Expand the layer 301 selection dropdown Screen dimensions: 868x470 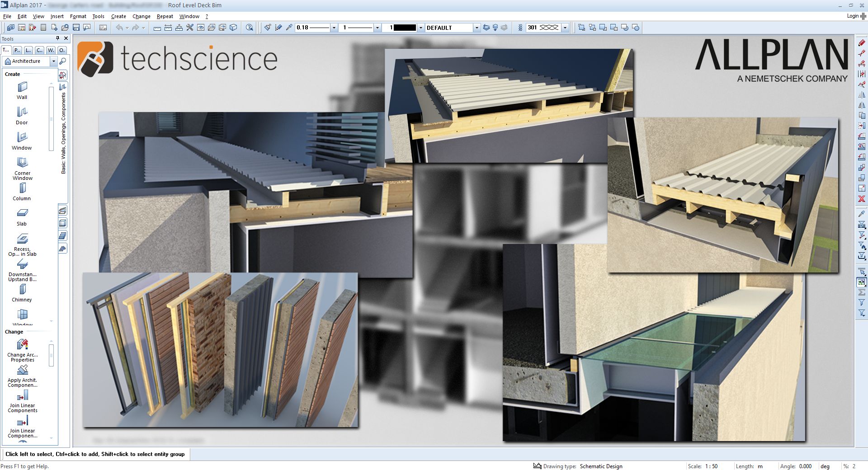click(x=564, y=28)
